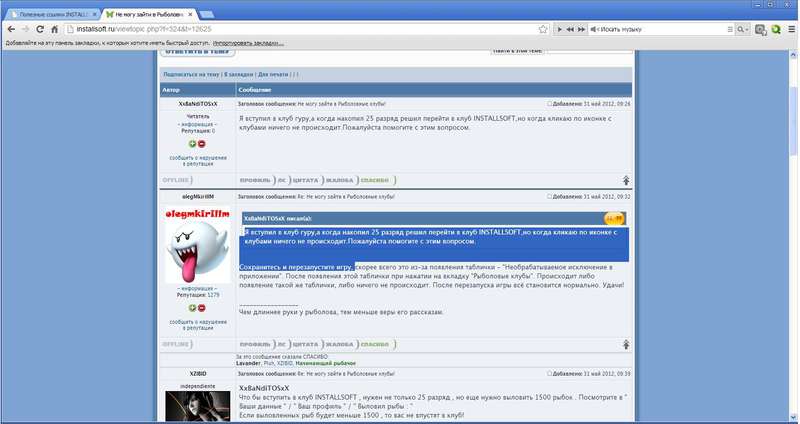Click ПРОФИЛЬ button in olegMkirillM post
The width and height of the screenshot is (800, 424).
256,344
